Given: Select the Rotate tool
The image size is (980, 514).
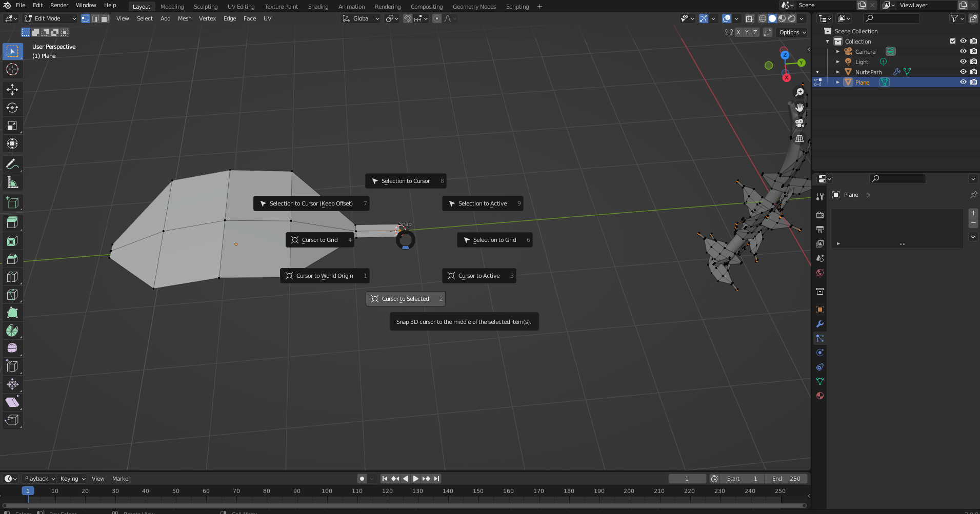Looking at the screenshot, I should pos(12,108).
